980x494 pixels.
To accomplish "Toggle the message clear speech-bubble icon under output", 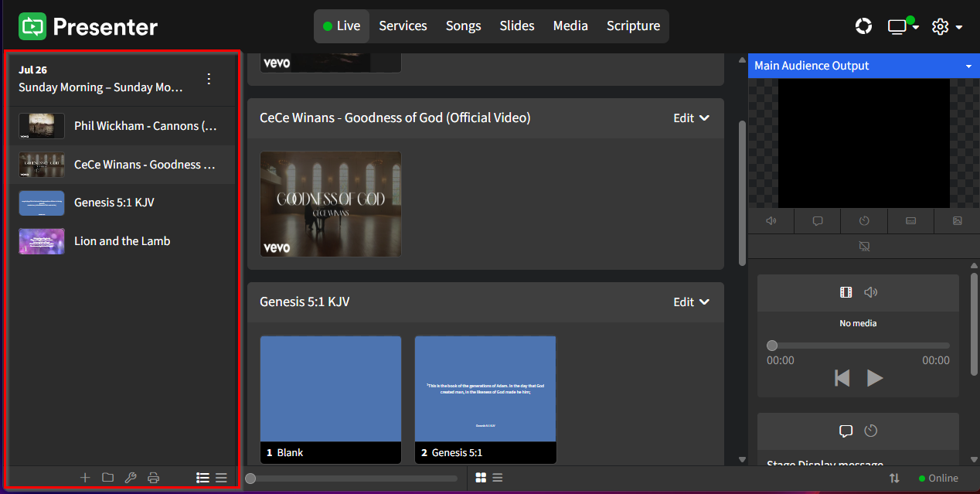I will (818, 221).
